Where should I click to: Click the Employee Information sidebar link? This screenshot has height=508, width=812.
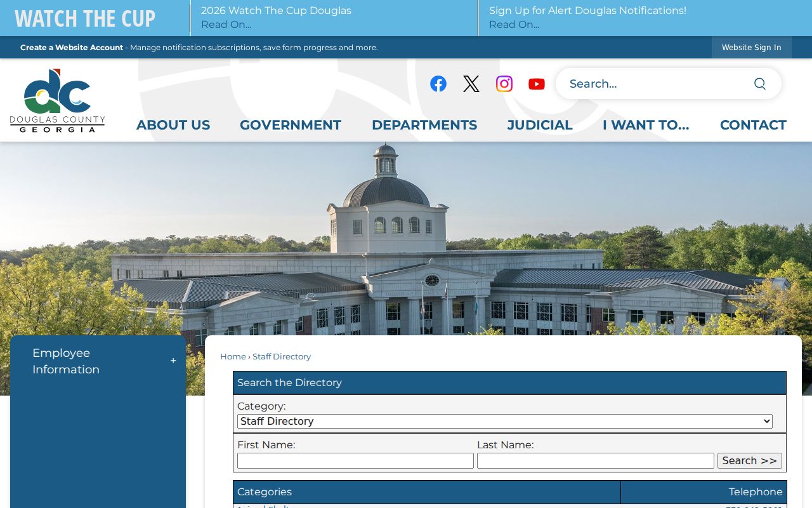[66, 361]
